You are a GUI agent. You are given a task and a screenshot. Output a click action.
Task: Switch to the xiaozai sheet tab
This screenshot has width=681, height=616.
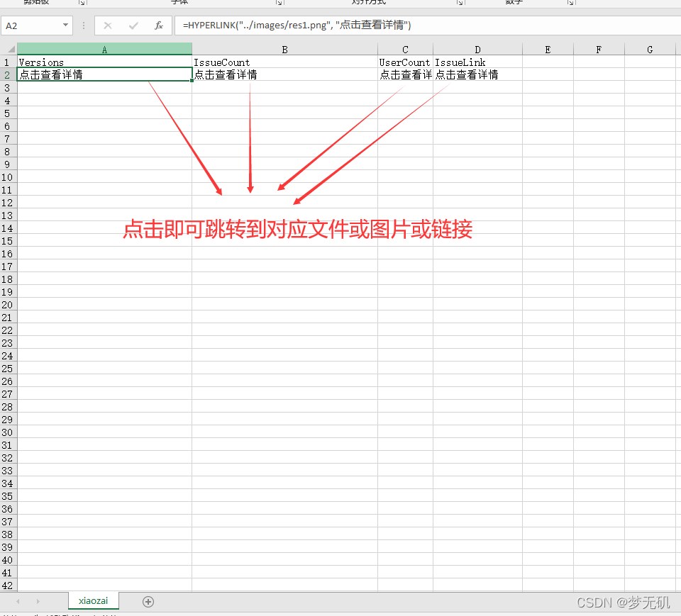point(94,601)
